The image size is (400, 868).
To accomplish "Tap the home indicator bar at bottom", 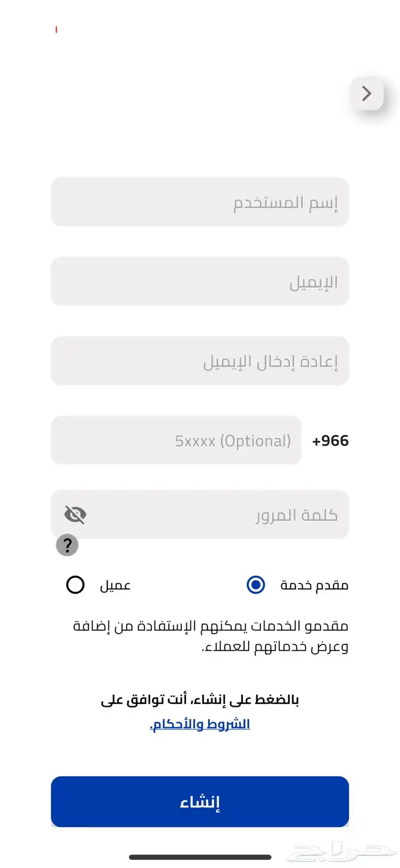I will pyautogui.click(x=200, y=857).
